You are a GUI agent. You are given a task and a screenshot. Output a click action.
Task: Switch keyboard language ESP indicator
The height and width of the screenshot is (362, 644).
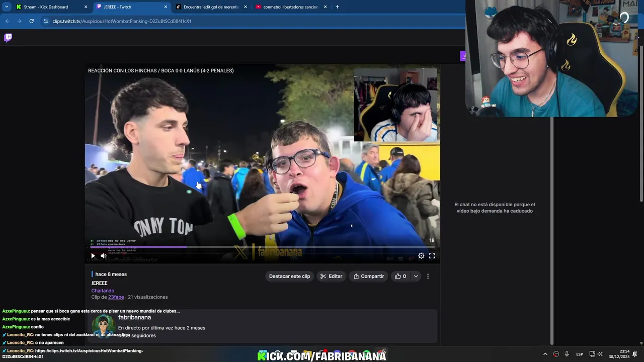(x=580, y=354)
